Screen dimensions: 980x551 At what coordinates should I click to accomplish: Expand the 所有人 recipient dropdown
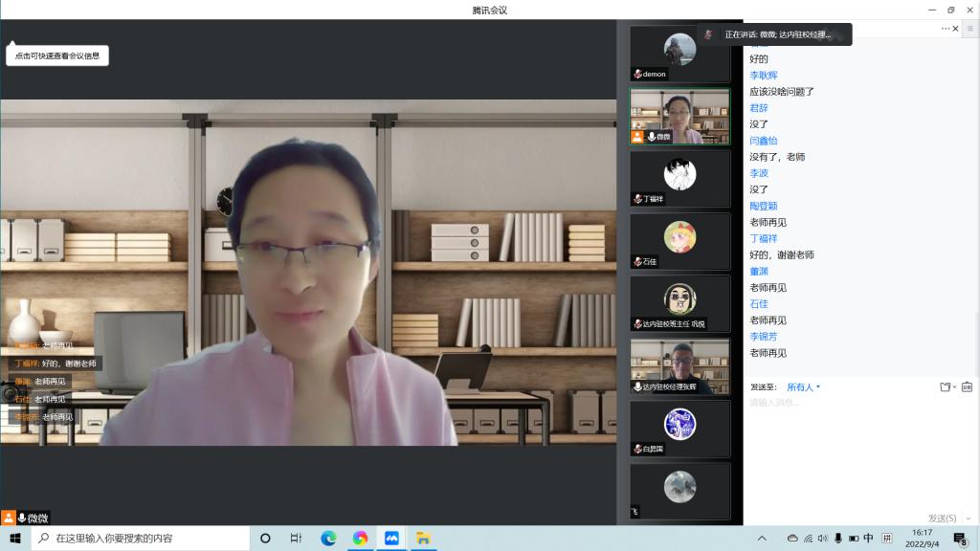804,387
